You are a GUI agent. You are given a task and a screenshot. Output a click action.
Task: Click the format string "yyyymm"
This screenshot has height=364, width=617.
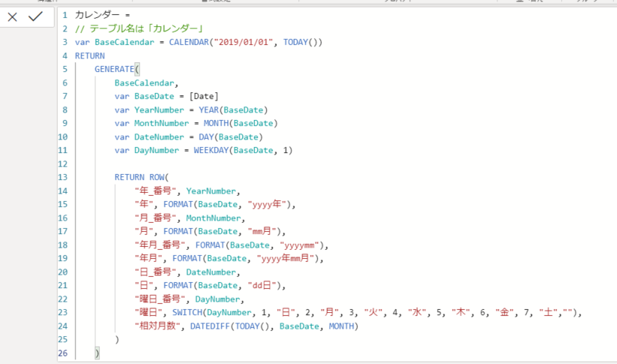pyautogui.click(x=299, y=245)
